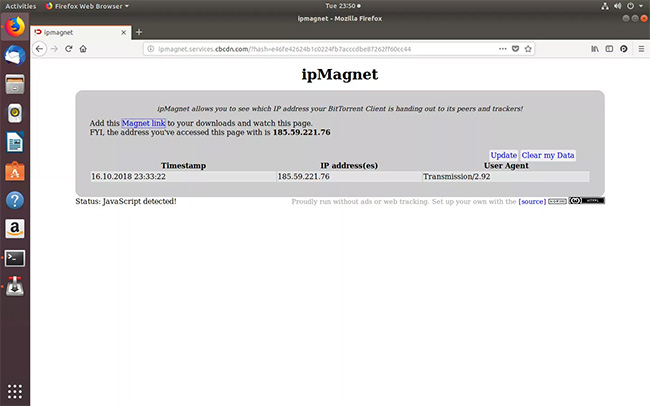Open the page actions three-dot menu

click(x=503, y=49)
